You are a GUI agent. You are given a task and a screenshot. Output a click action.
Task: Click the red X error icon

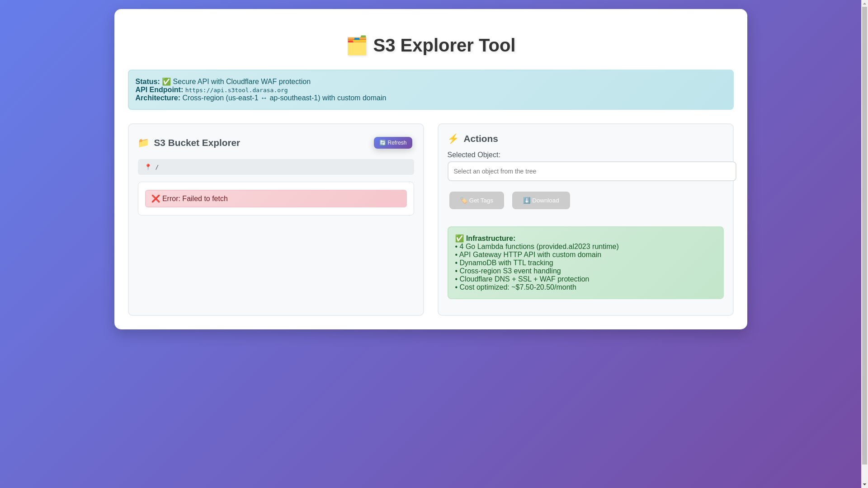156,199
